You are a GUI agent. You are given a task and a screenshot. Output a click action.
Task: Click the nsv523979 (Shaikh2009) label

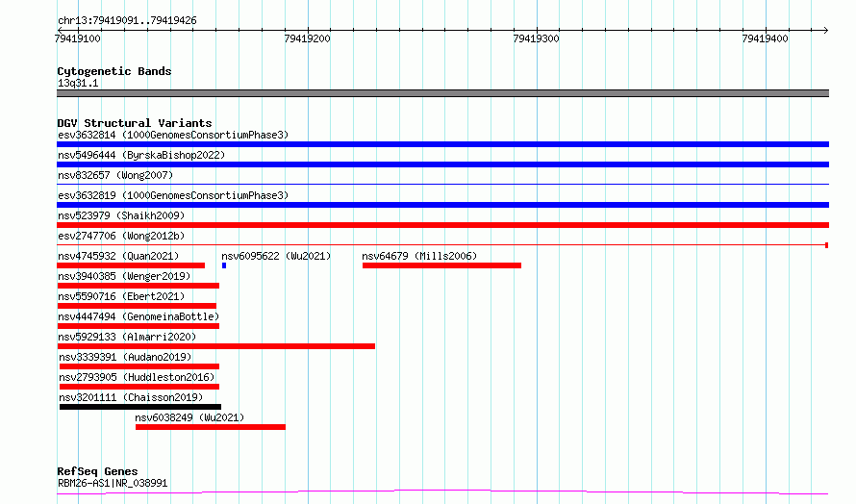(x=121, y=215)
